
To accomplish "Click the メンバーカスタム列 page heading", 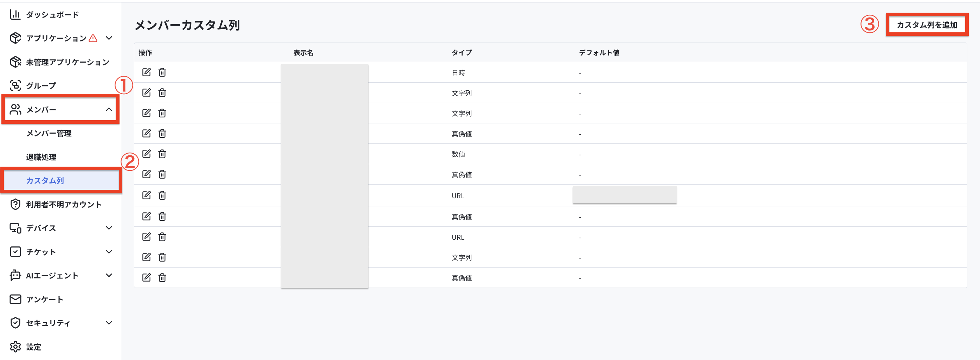I will click(187, 25).
